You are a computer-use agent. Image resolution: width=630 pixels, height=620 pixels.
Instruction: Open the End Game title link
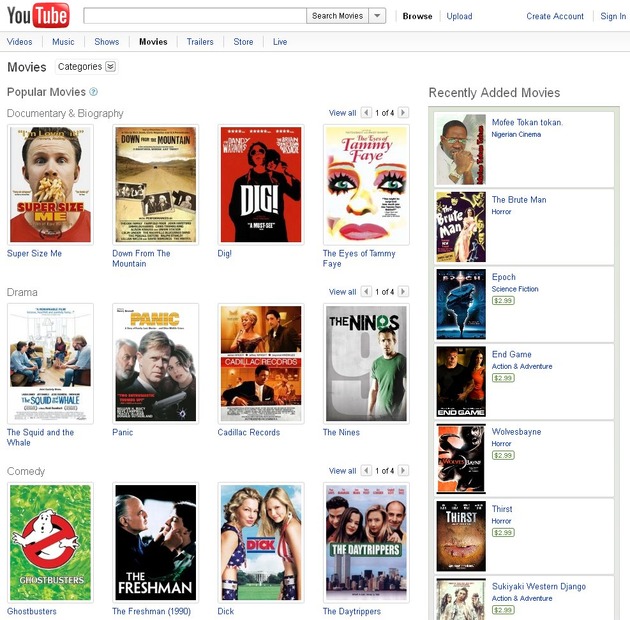coord(511,354)
